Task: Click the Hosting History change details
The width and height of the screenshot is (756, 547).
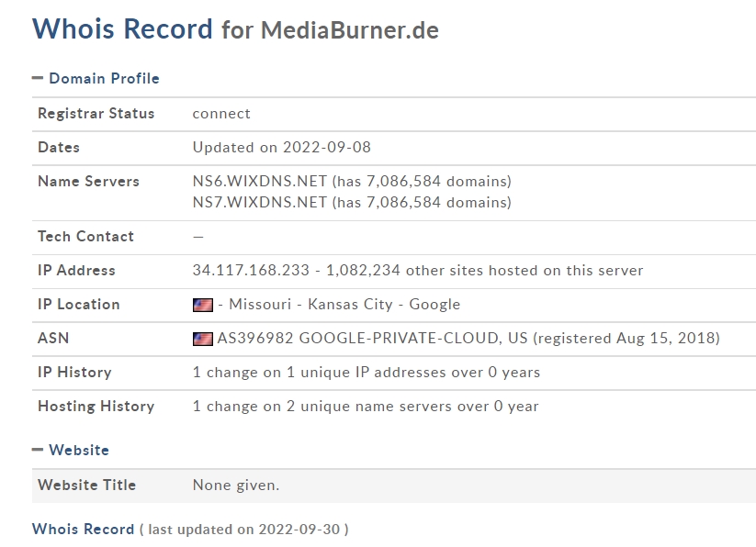Action: pyautogui.click(x=366, y=407)
